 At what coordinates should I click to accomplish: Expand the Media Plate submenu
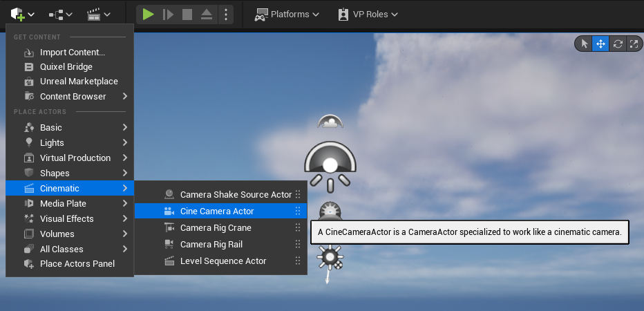click(x=70, y=204)
